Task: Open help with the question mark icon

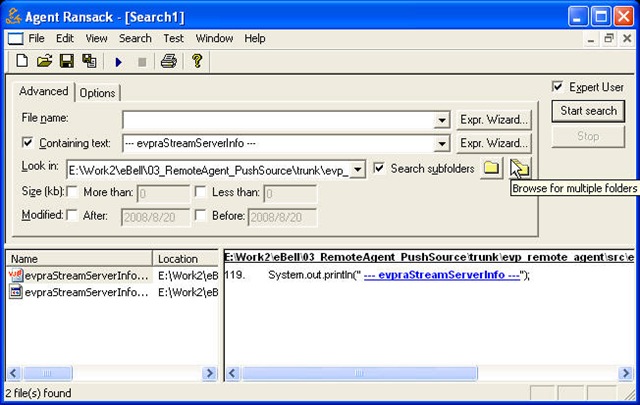Action: click(197, 61)
